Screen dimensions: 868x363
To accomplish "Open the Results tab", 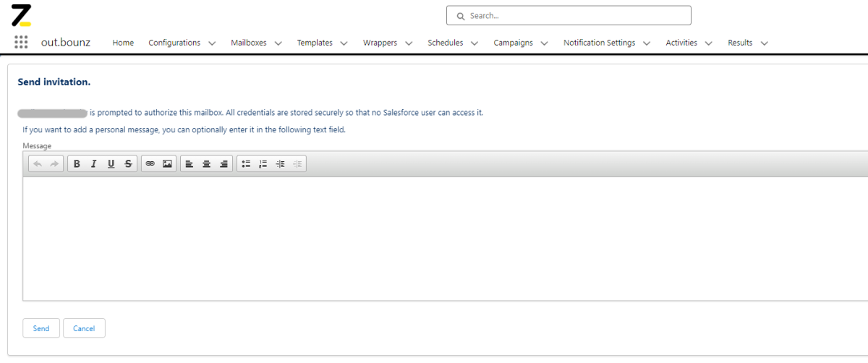I will 740,43.
